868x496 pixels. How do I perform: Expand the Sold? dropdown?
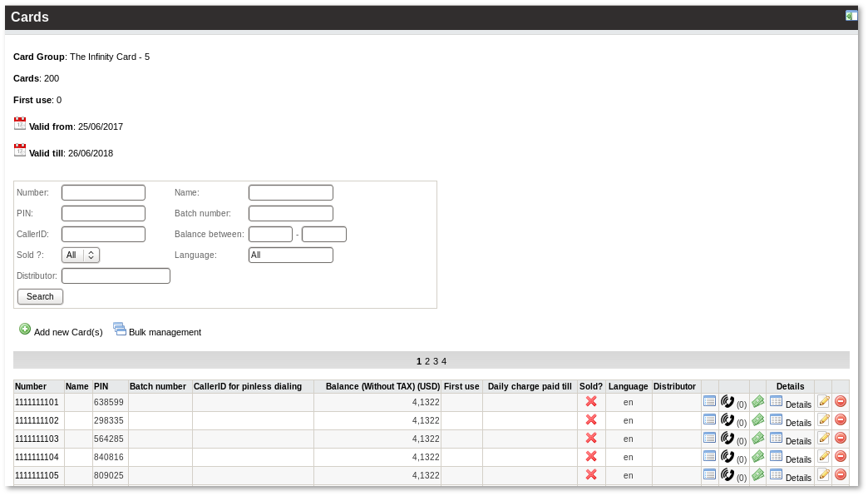pos(81,255)
